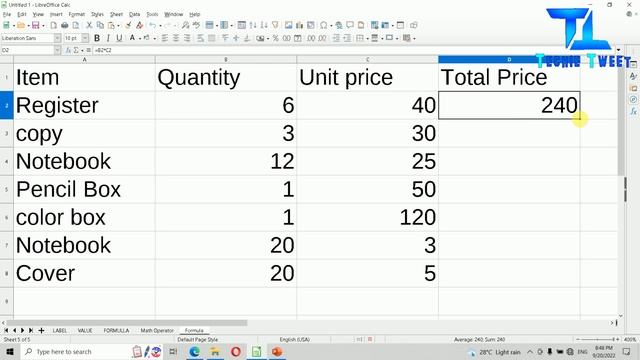This screenshot has height=360, width=640.
Task: Expand the Paste options dropdown arrow
Action: (x=118, y=26)
